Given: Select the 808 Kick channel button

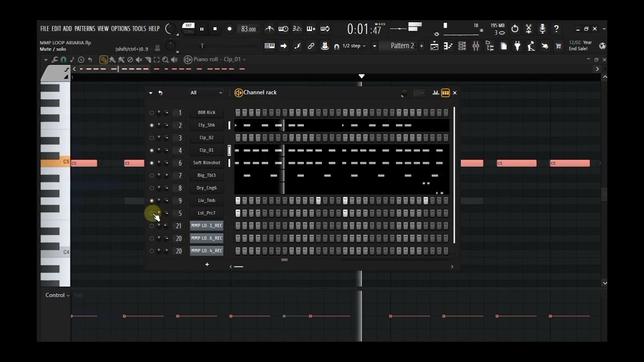Looking at the screenshot, I should 206,113.
